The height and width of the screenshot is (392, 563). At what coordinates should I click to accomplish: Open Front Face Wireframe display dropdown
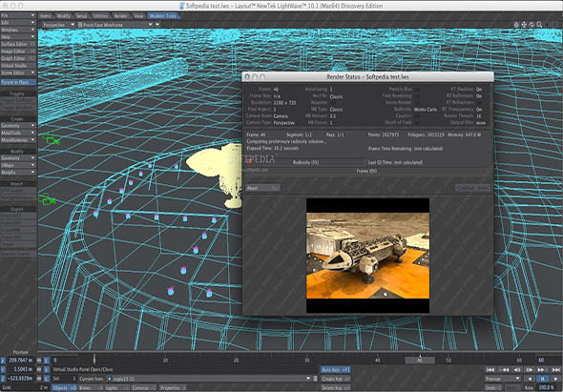115,25
